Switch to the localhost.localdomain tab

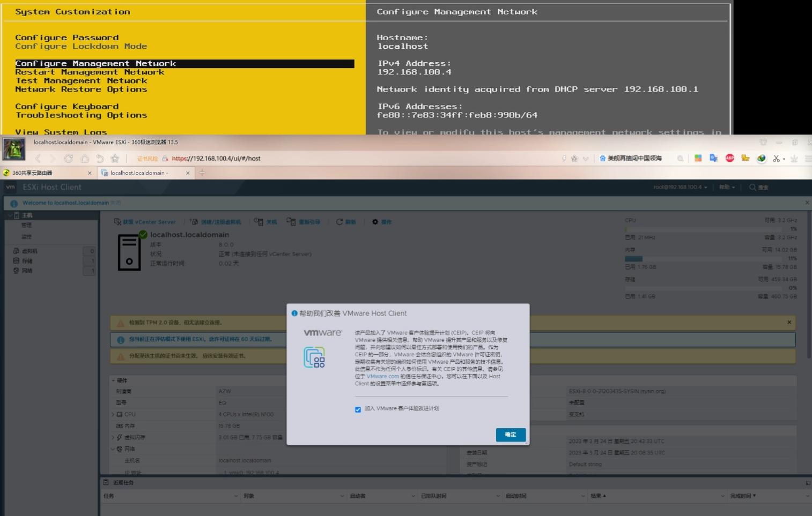click(145, 173)
